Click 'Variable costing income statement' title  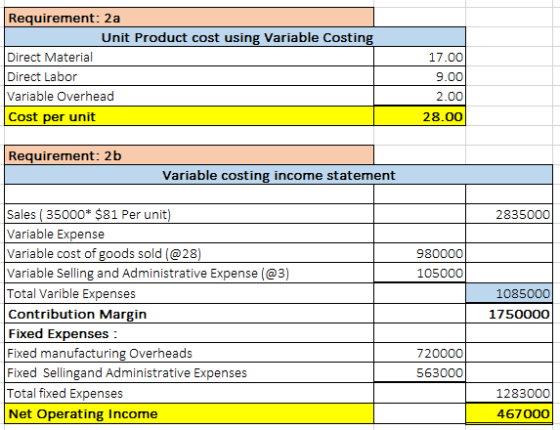(x=279, y=175)
